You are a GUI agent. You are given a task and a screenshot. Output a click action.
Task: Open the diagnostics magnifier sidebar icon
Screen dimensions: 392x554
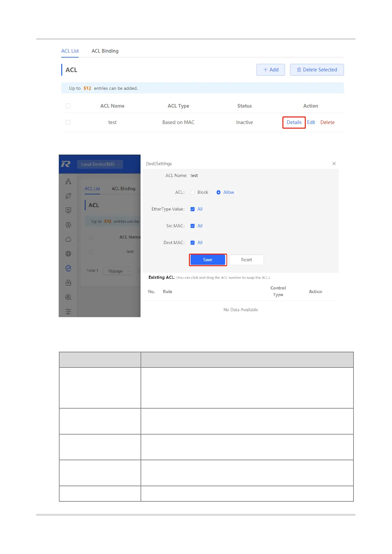tap(68, 297)
